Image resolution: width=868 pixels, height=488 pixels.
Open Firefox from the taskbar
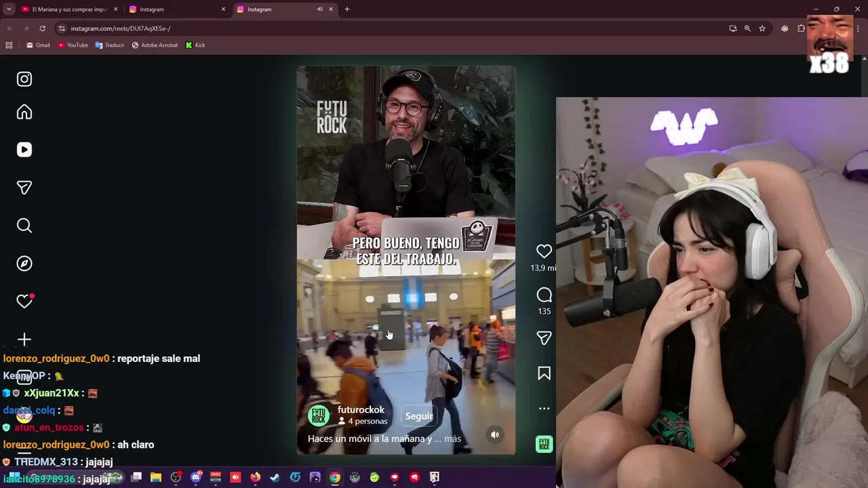[x=255, y=478]
